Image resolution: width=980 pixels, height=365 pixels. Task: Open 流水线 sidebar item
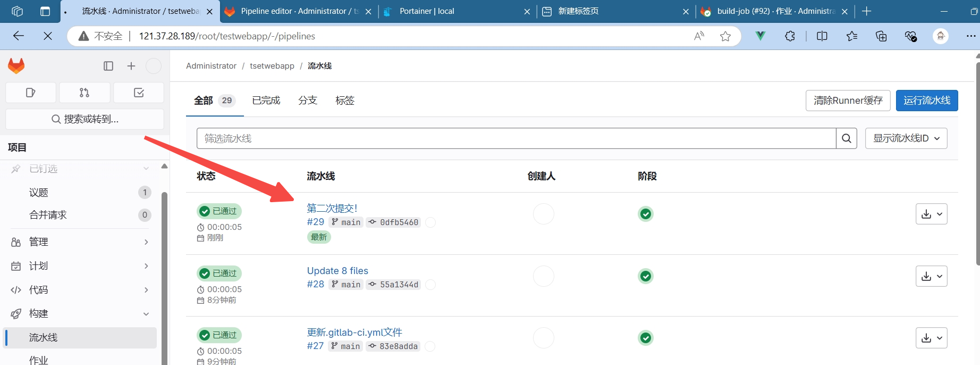pyautogui.click(x=80, y=338)
